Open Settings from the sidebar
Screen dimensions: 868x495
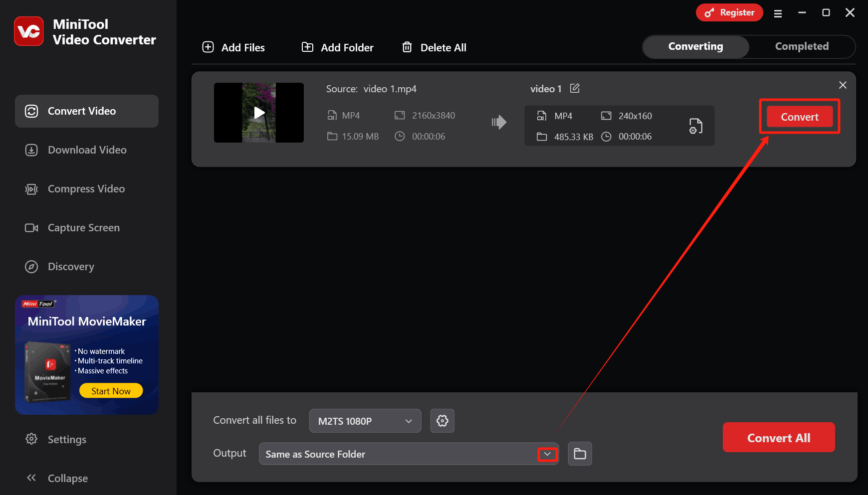coord(56,439)
